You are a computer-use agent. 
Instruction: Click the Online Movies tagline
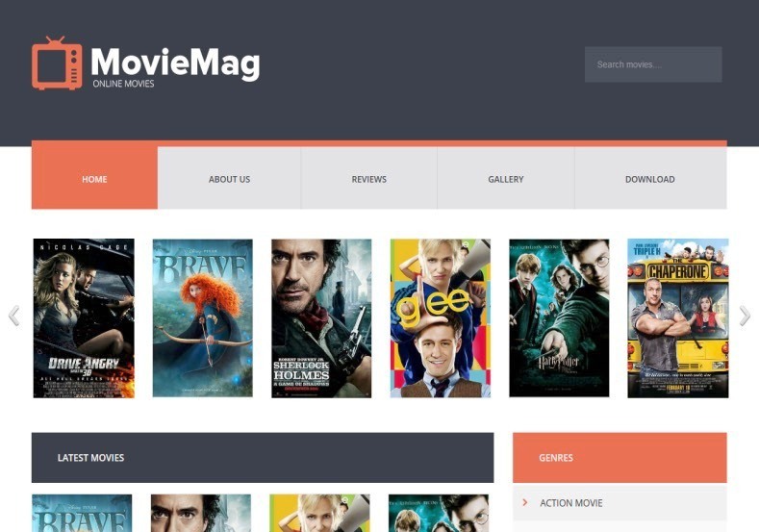coord(123,84)
